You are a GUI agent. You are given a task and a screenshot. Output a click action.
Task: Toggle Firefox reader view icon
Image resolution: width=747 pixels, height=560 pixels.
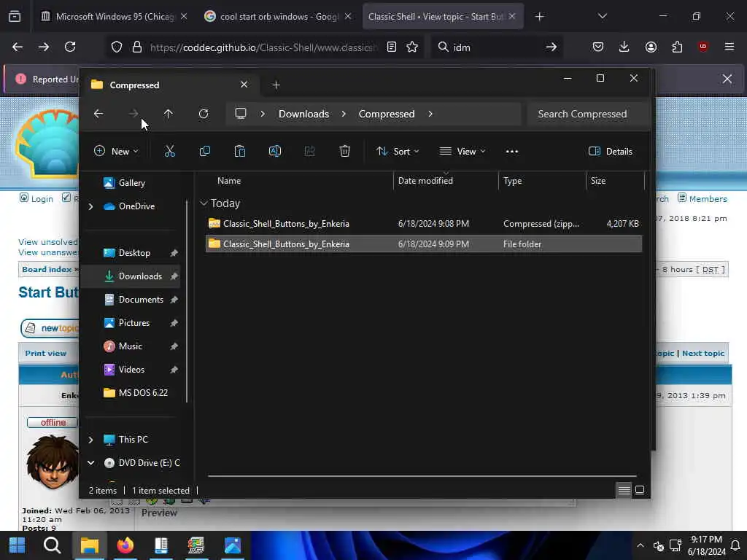click(x=392, y=47)
